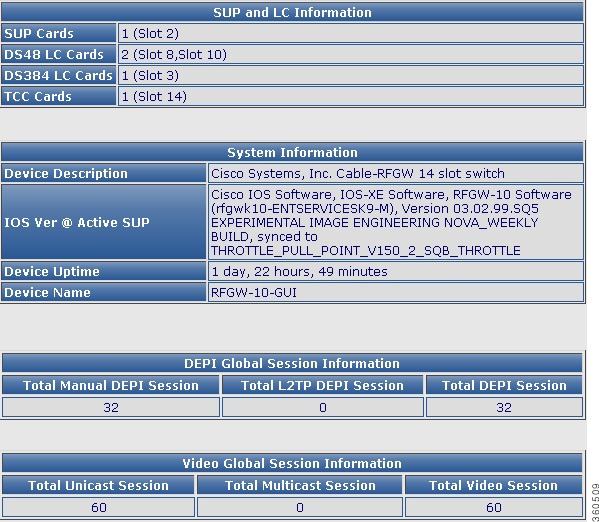This screenshot has width=599, height=522.
Task: Click the DS48 LC Cards value cell
Action: 351,54
